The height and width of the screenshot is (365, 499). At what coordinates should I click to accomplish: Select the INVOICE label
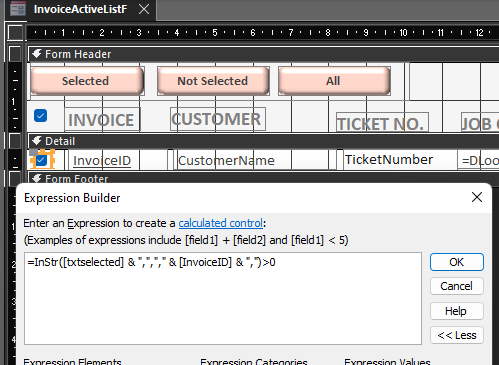pyautogui.click(x=102, y=119)
